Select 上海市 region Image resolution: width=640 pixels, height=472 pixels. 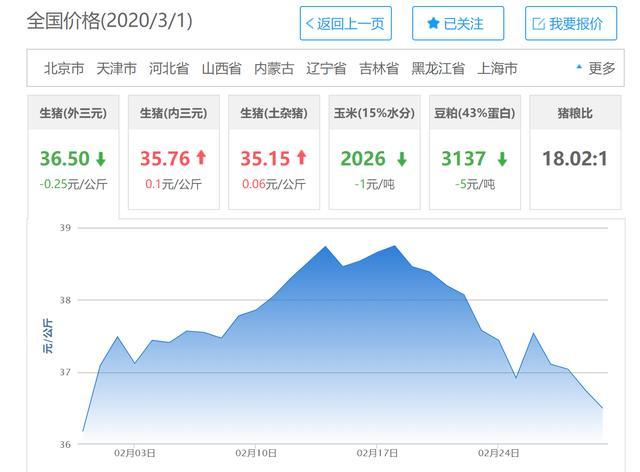click(497, 68)
